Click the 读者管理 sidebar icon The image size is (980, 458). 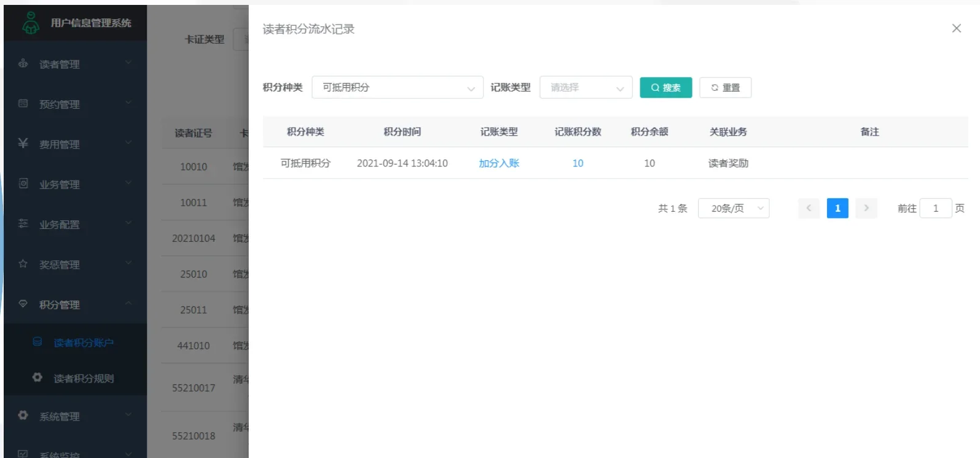pos(23,63)
